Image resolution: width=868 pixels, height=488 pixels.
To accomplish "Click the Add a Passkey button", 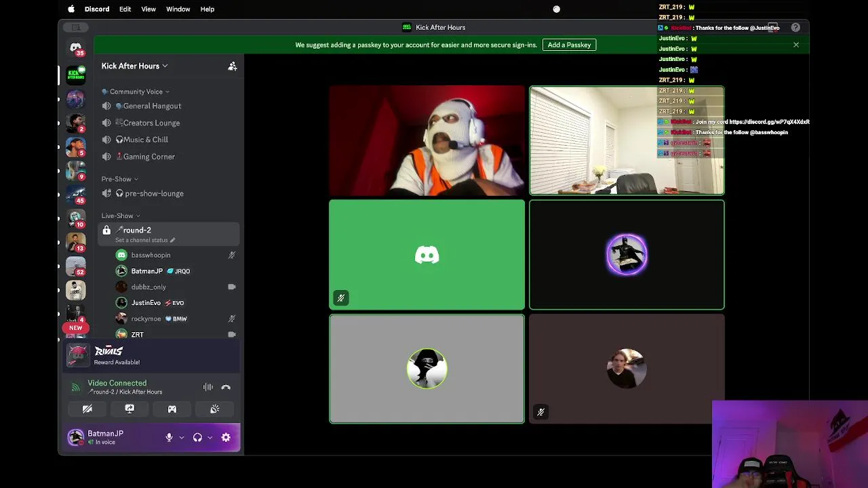I will tap(569, 45).
